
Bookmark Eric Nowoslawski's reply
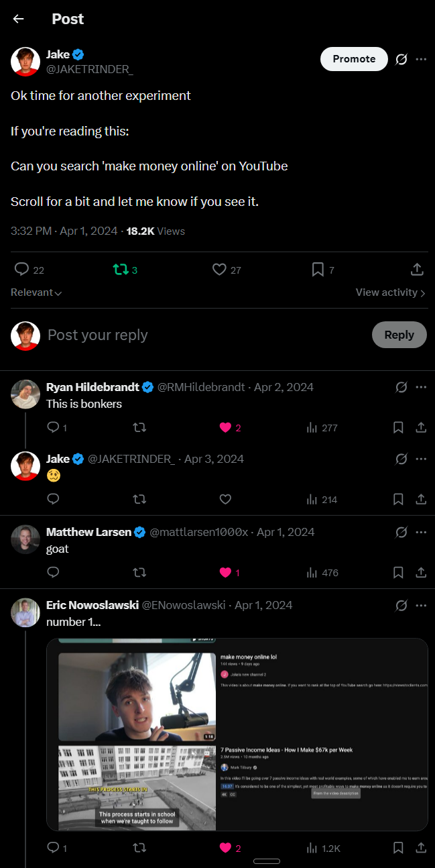[x=398, y=848]
